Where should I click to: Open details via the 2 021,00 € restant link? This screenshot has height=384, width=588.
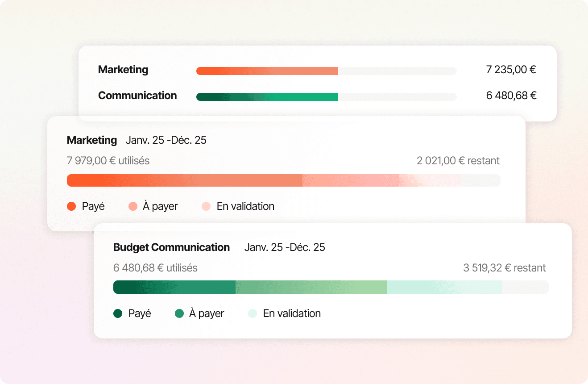458,161
